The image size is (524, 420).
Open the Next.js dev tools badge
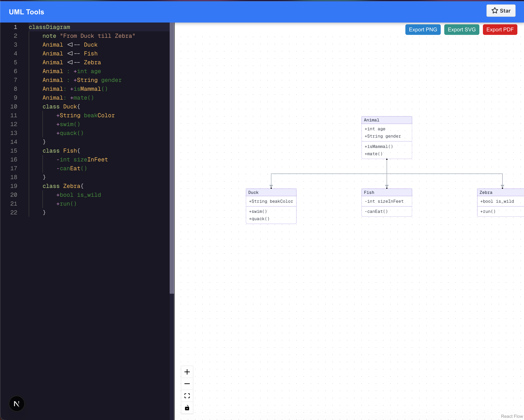(x=17, y=404)
